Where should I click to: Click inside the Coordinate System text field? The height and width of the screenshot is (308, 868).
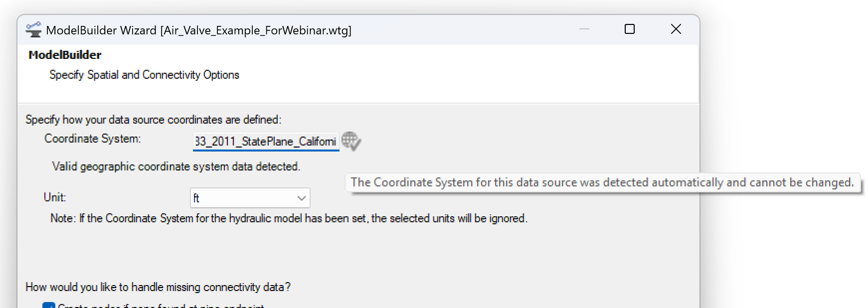tap(266, 142)
